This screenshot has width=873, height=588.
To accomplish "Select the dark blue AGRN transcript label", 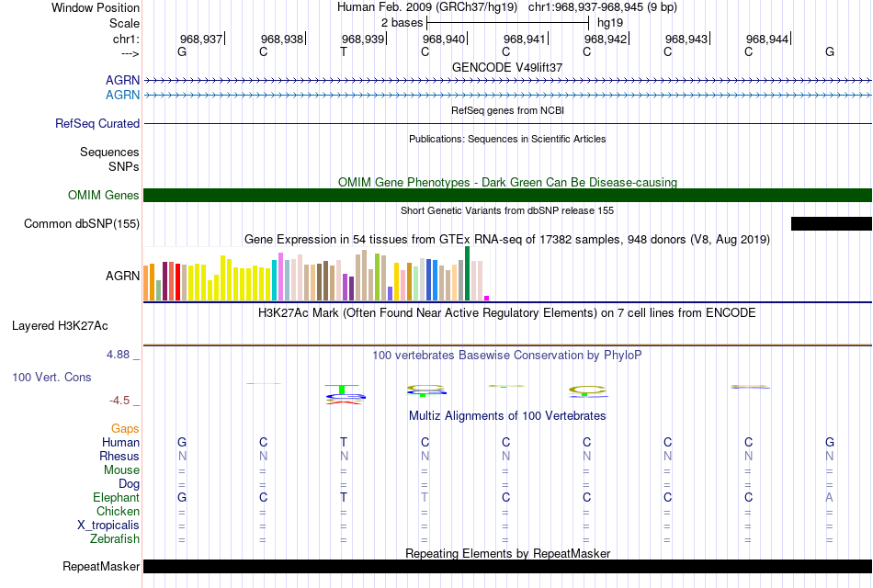I will (x=122, y=80).
